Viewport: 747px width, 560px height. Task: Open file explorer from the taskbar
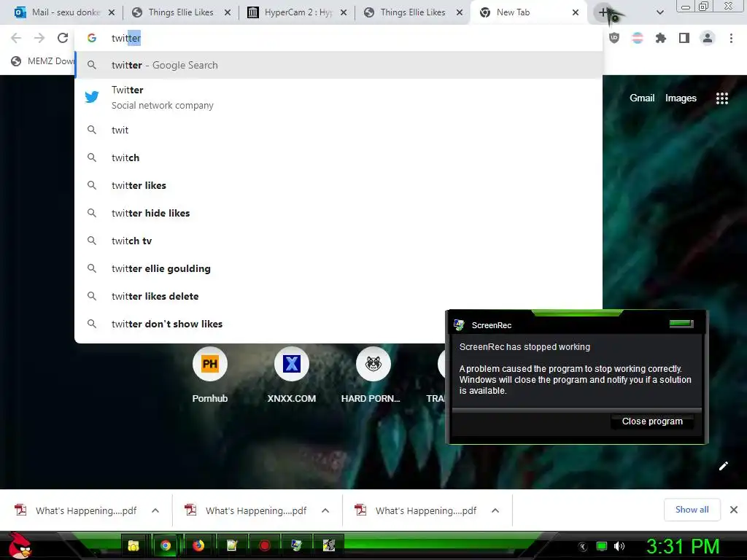point(133,545)
